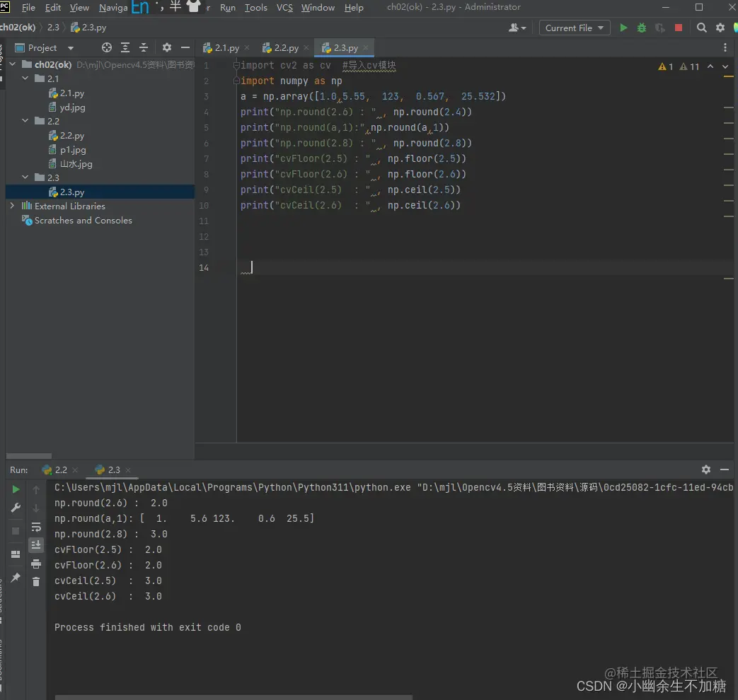Screen dimensions: 738x700
Task: Print the console output via printer icon
Action: pyautogui.click(x=36, y=564)
